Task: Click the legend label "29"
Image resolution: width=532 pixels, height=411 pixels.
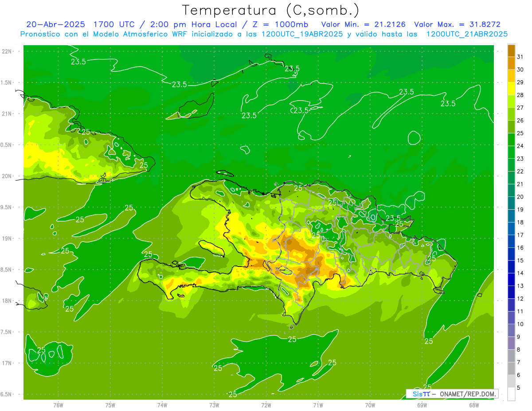Action: pos(520,82)
